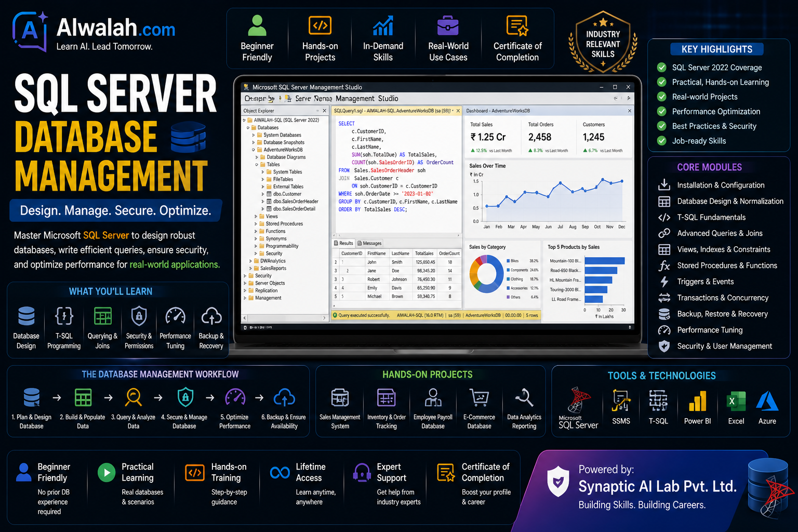
Task: Expand the Views folder in Object Explorer
Action: tap(256, 217)
